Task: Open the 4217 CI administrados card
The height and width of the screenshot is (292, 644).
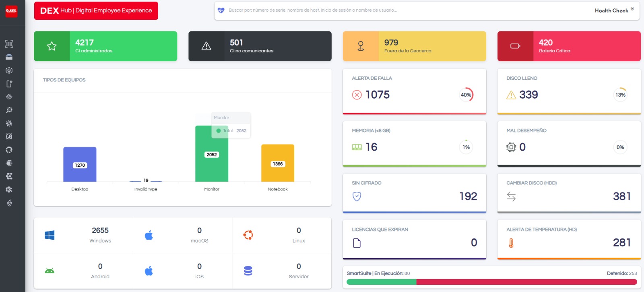Action: [x=105, y=46]
